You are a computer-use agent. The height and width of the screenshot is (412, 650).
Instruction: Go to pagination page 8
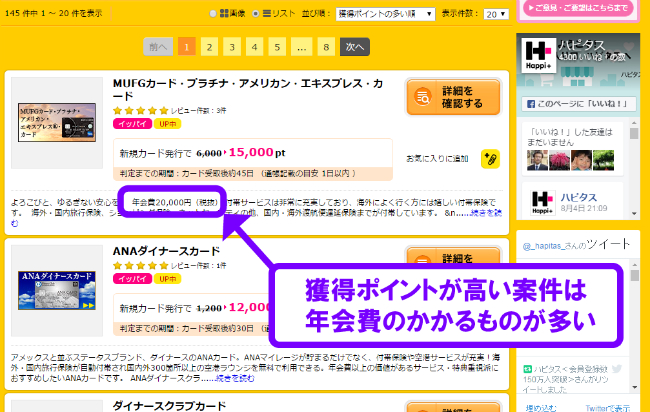point(326,47)
